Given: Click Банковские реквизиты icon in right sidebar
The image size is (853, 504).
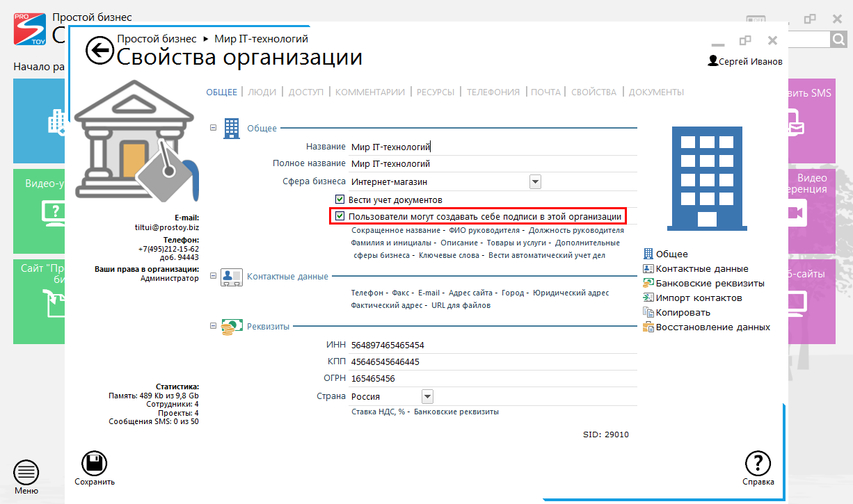Looking at the screenshot, I should [x=648, y=284].
